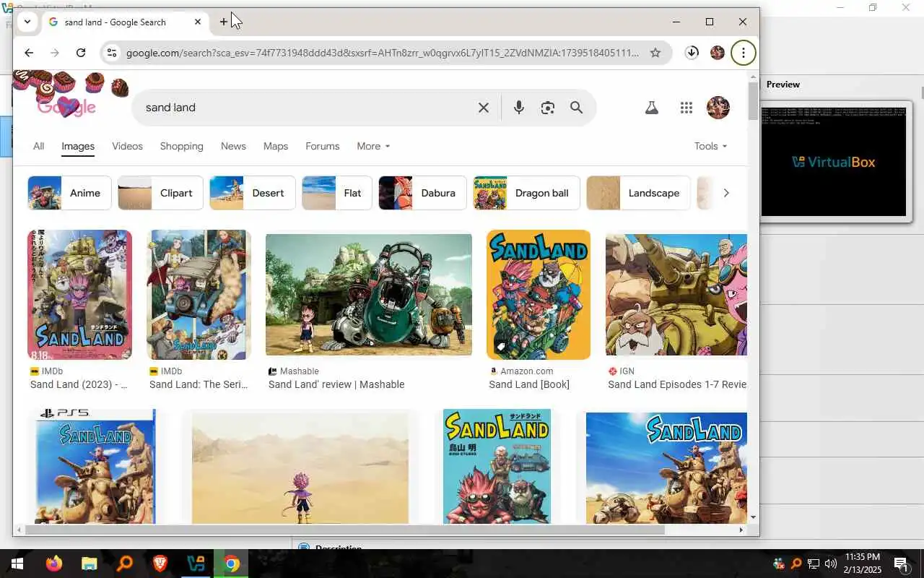Launch Brave browser from the taskbar
The width and height of the screenshot is (924, 578).
[160, 564]
